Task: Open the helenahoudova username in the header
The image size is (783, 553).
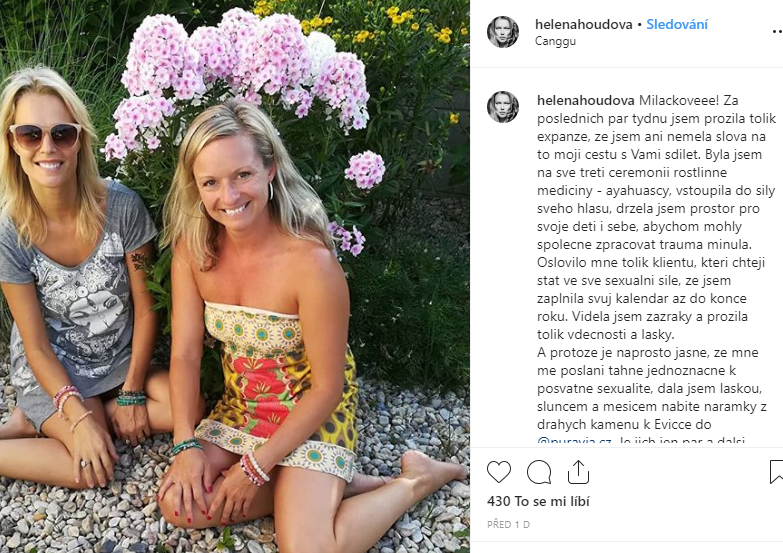Action: 583,24
